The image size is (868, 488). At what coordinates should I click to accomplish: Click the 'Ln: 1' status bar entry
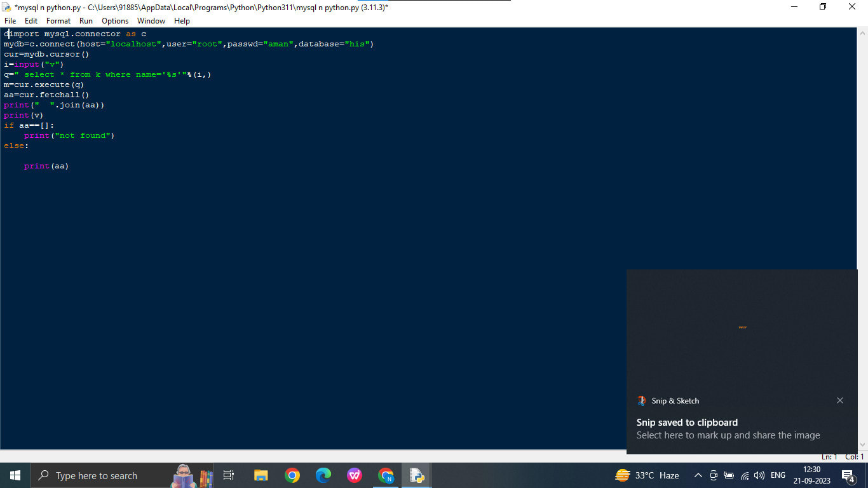[x=829, y=457]
